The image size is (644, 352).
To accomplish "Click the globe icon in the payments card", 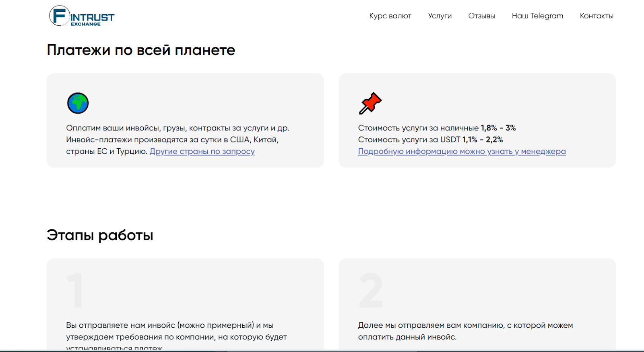I will coord(78,103).
